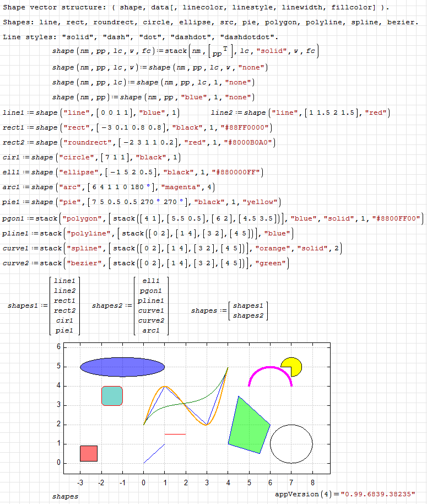The width and height of the screenshot is (427, 504).
Task: Click the line1 definition formula
Action: pyautogui.click(x=91, y=112)
